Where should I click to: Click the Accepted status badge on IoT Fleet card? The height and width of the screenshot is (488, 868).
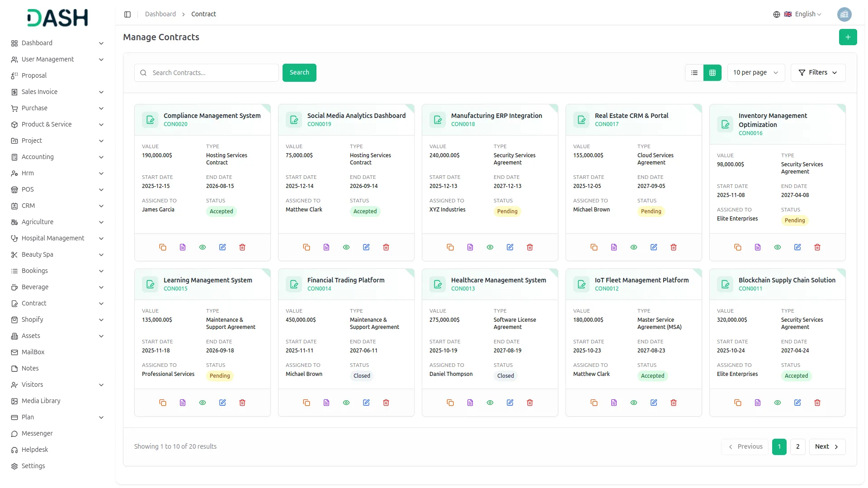tap(652, 376)
